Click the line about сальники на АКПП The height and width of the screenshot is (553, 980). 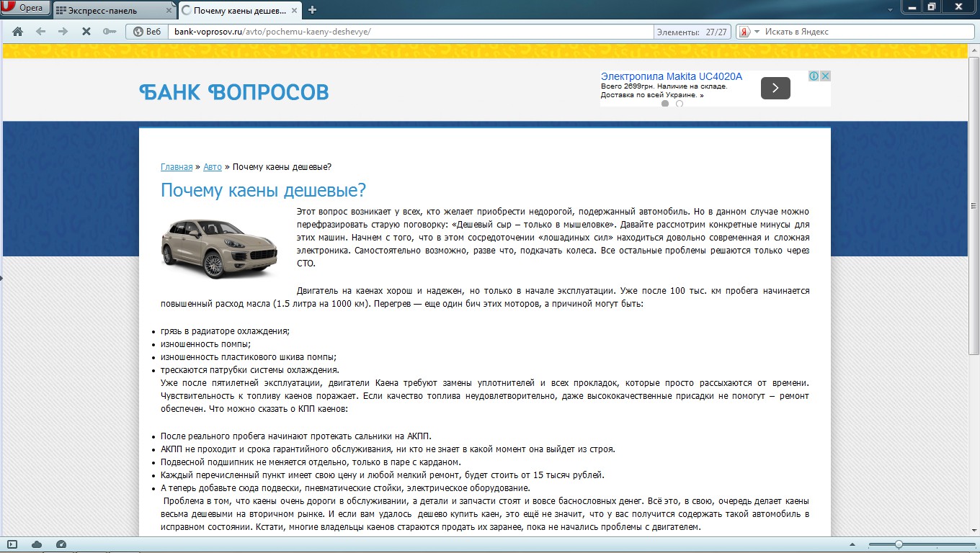click(296, 436)
